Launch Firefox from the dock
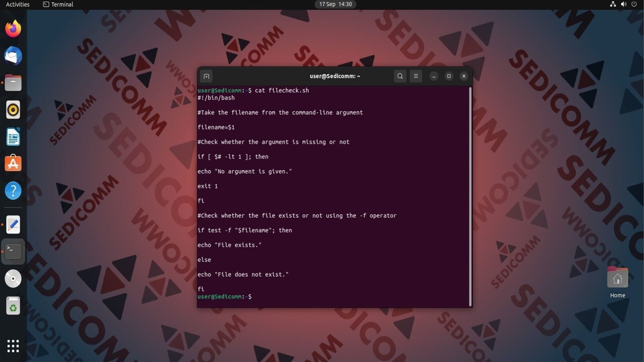Image resolution: width=644 pixels, height=362 pixels. (x=13, y=29)
